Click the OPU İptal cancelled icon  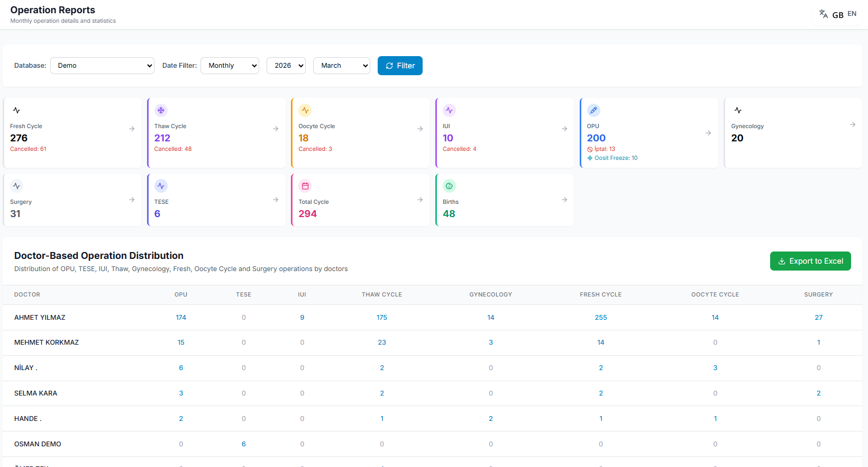590,149
